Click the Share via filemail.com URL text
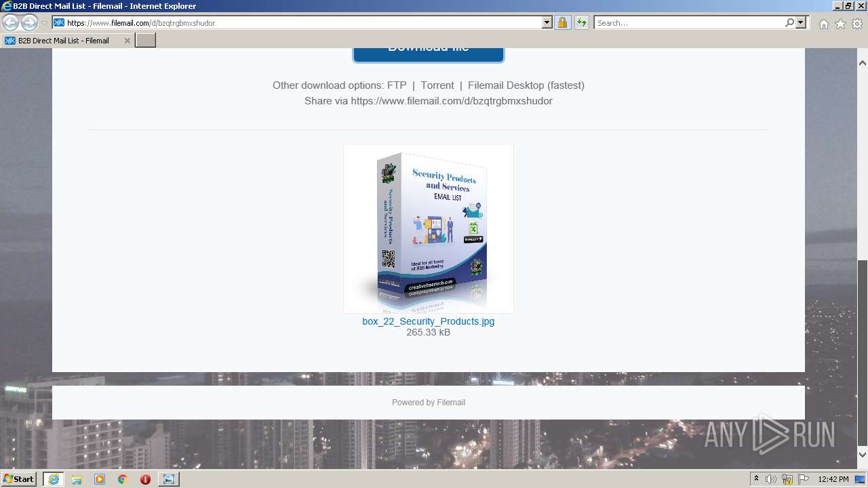868x488 pixels. [x=429, y=101]
